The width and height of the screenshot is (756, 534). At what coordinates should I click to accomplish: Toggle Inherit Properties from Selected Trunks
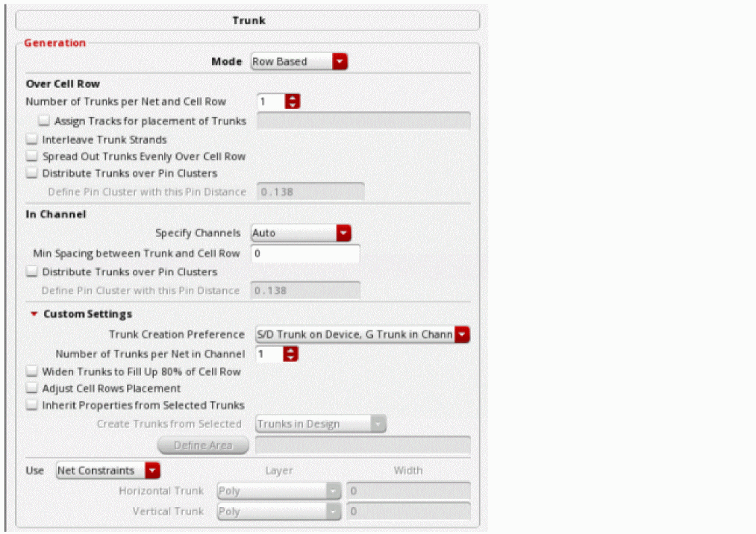32,405
